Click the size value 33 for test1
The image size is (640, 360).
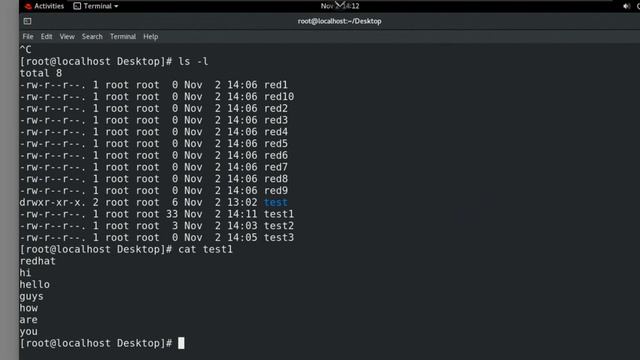pyautogui.click(x=172, y=214)
